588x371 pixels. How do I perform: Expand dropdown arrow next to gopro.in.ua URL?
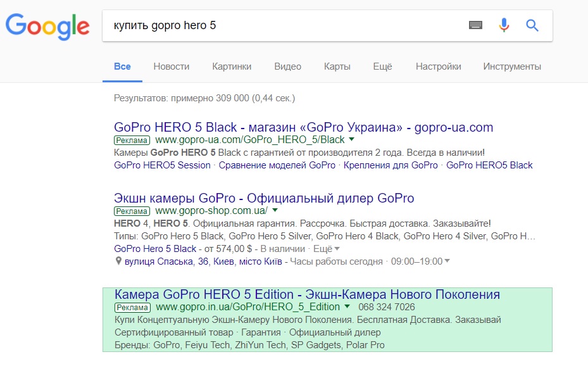pos(347,306)
